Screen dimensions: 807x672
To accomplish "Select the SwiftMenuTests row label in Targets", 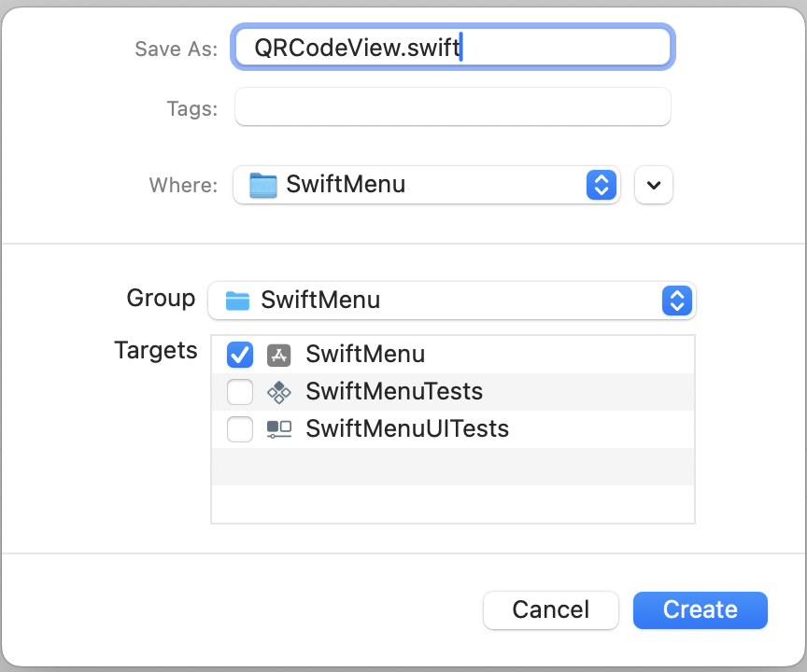I will pyautogui.click(x=394, y=392).
